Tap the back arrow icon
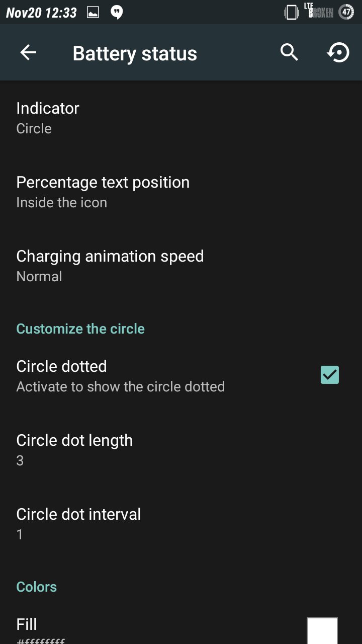 28,52
